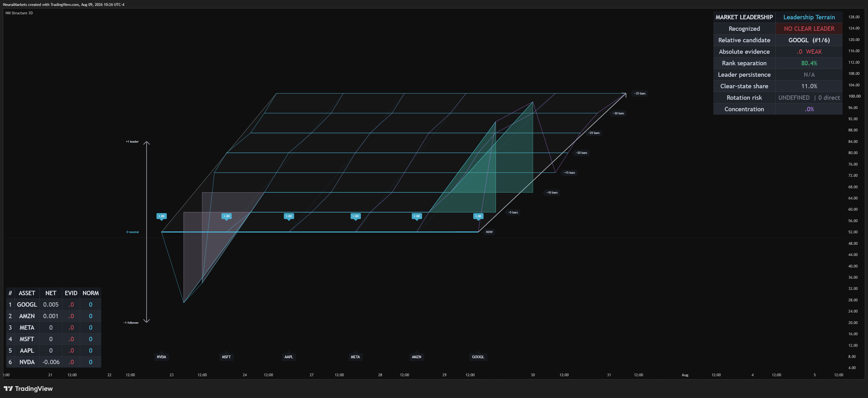Click the Concentration row label

[744, 109]
